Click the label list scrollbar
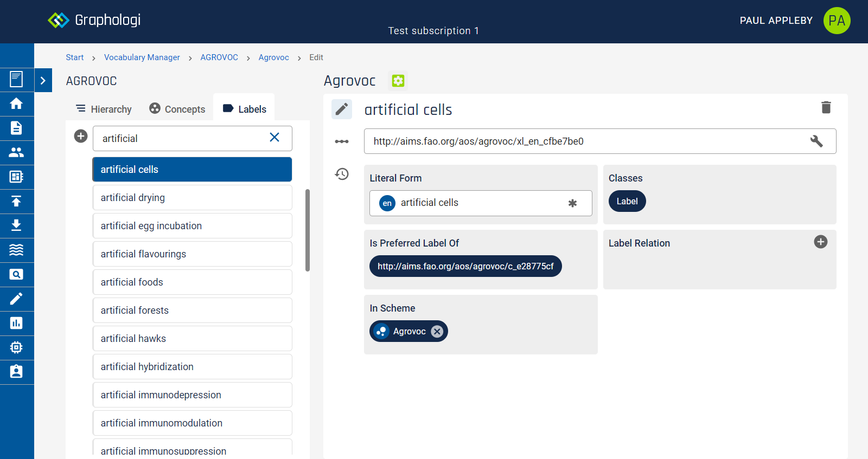The height and width of the screenshot is (459, 868). pos(308,230)
